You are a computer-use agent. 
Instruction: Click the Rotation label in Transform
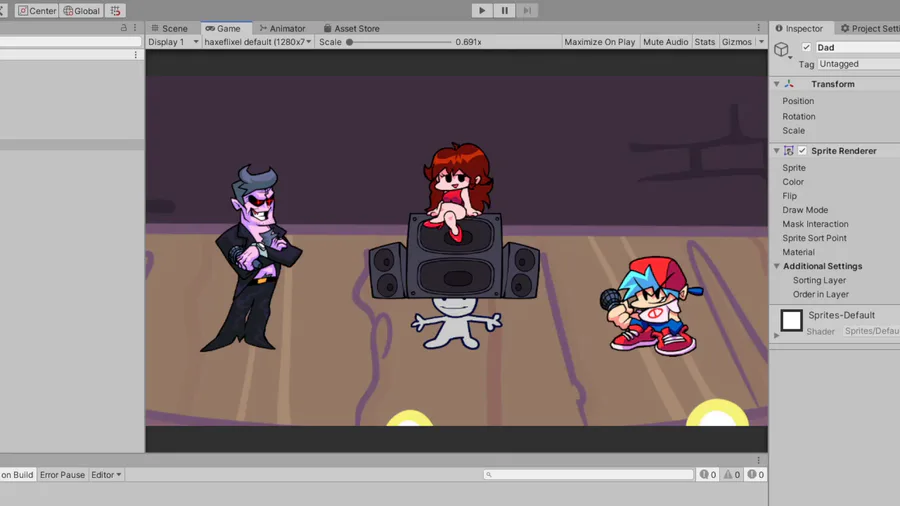(x=798, y=116)
